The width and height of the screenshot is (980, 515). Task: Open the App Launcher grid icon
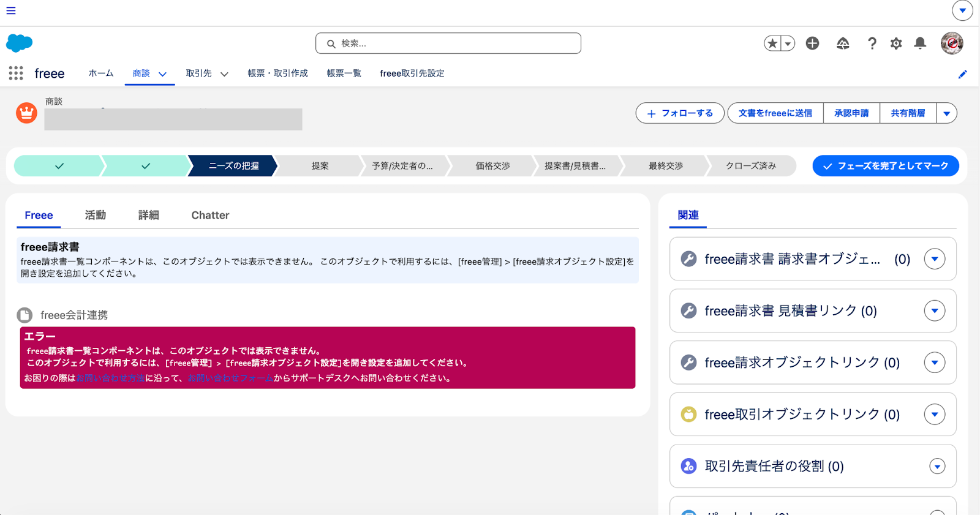[x=16, y=73]
